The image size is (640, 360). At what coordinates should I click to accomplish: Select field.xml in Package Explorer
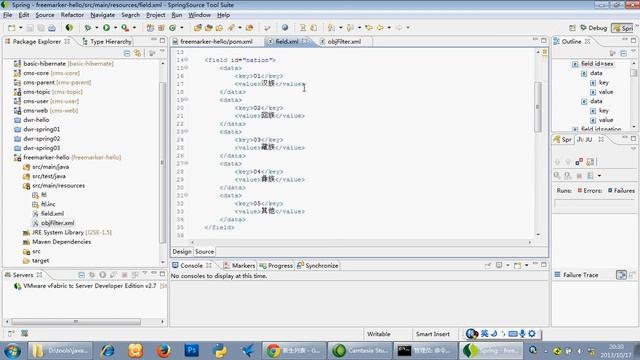point(48,214)
